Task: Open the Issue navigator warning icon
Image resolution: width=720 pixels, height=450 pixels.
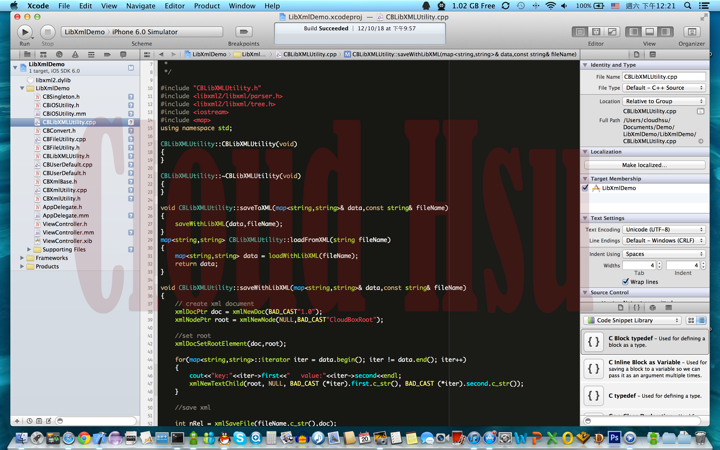Action: pyautogui.click(x=75, y=54)
